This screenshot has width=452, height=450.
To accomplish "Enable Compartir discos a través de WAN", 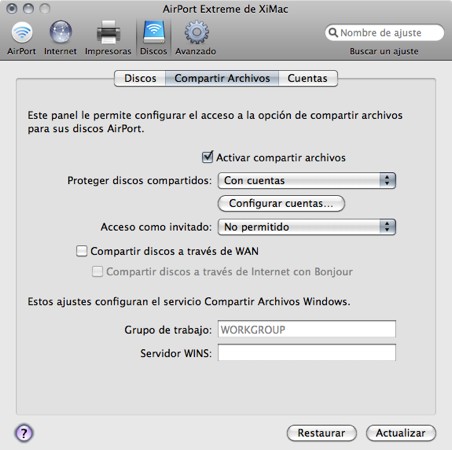I will (81, 251).
